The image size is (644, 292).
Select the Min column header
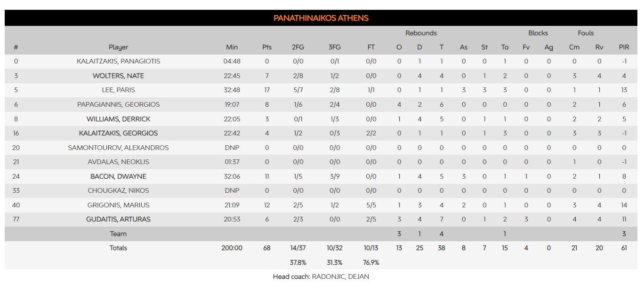click(232, 47)
